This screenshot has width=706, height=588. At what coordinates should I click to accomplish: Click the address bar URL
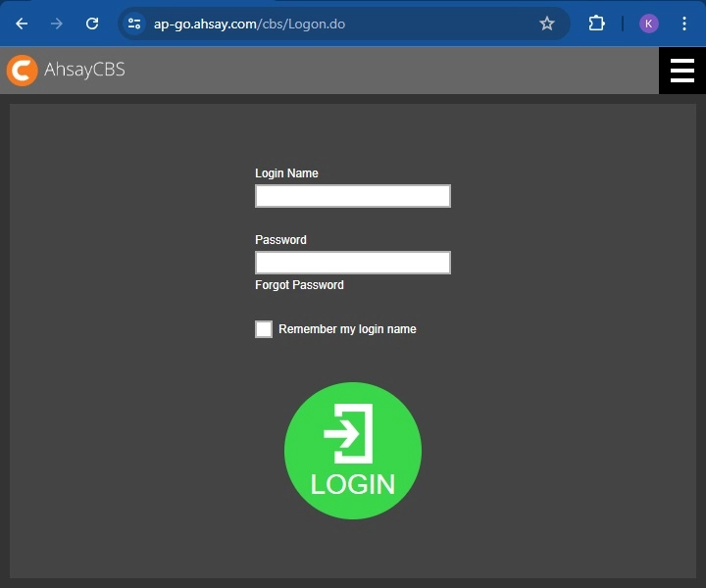pyautogui.click(x=249, y=24)
